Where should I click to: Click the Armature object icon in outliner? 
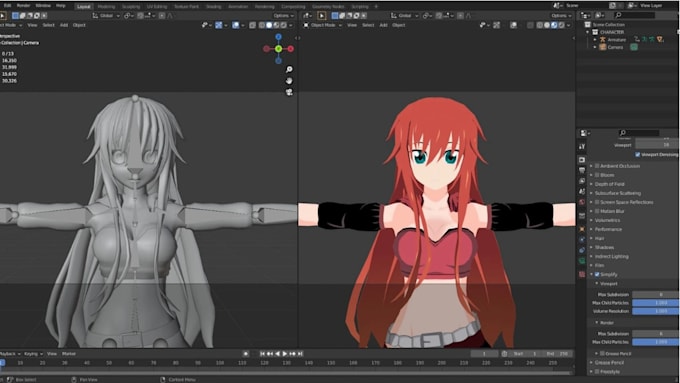[602, 39]
